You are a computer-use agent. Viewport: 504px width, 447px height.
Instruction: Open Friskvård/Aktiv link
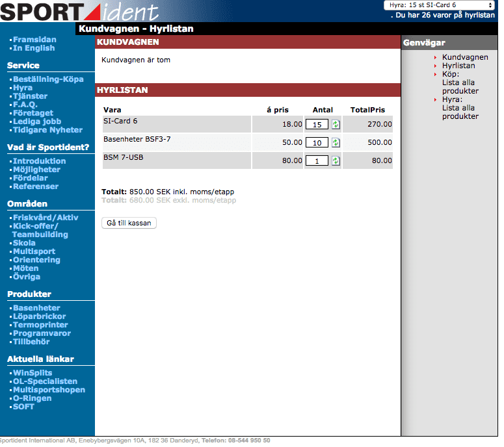coord(46,218)
